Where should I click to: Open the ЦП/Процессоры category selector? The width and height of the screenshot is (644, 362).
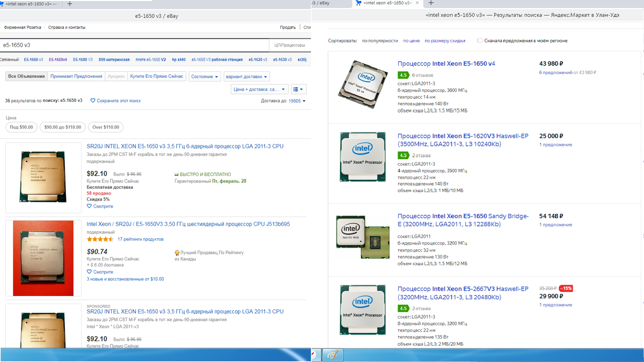289,46
